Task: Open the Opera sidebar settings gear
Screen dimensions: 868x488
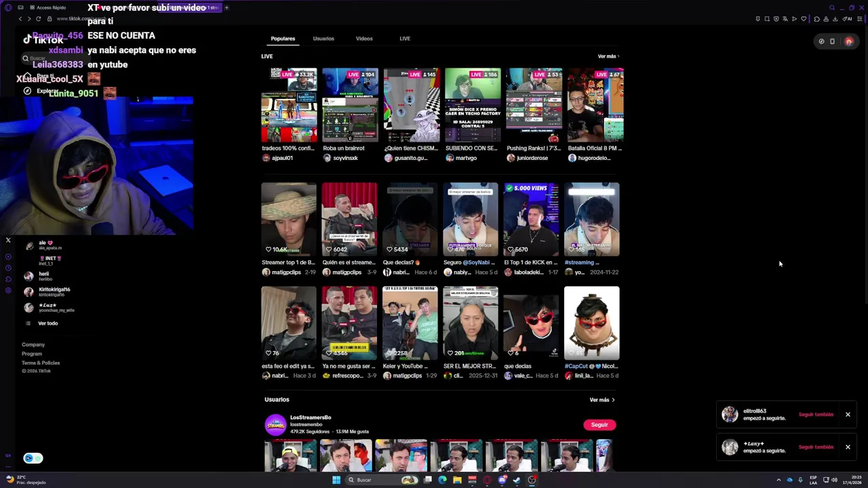Action: coord(8,290)
